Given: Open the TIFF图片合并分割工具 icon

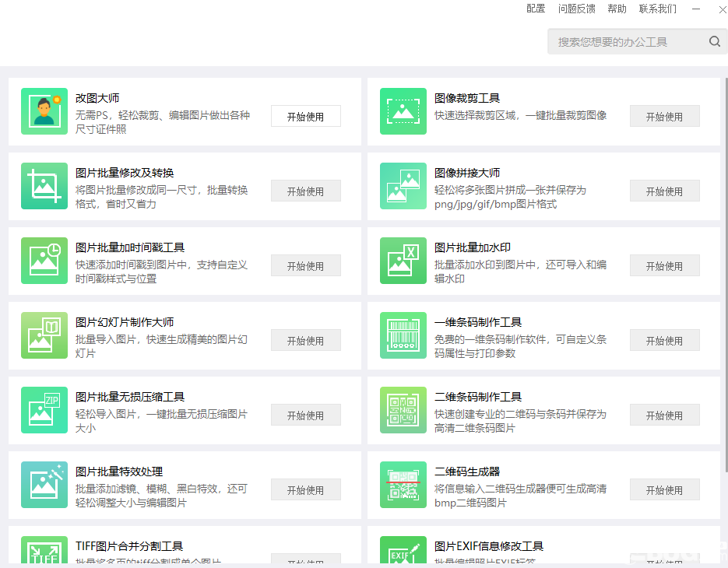Looking at the screenshot, I should point(44,552).
